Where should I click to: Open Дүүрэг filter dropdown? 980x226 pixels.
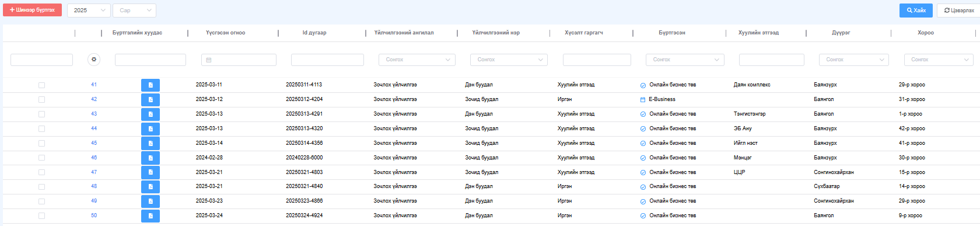[855, 60]
